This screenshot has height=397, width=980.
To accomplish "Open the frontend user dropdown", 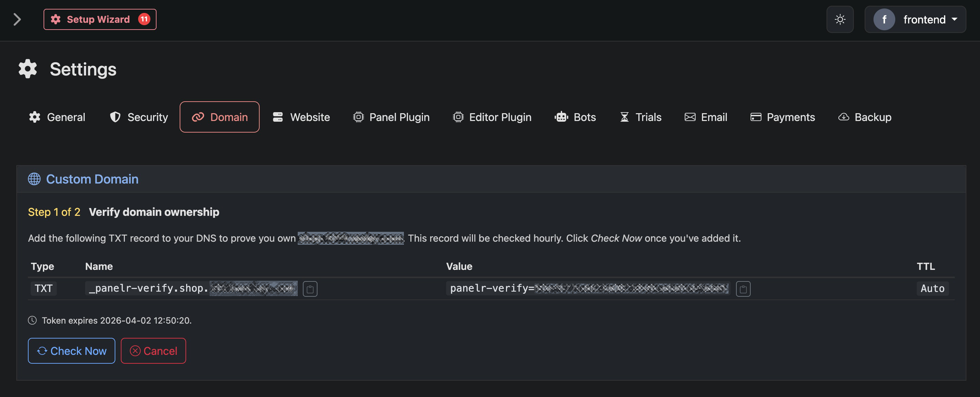I will [915, 19].
